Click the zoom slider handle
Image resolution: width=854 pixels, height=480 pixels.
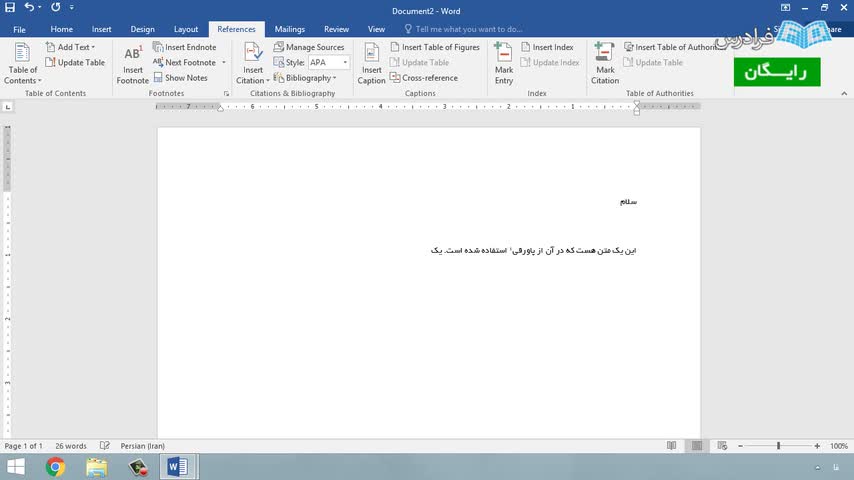click(778, 446)
